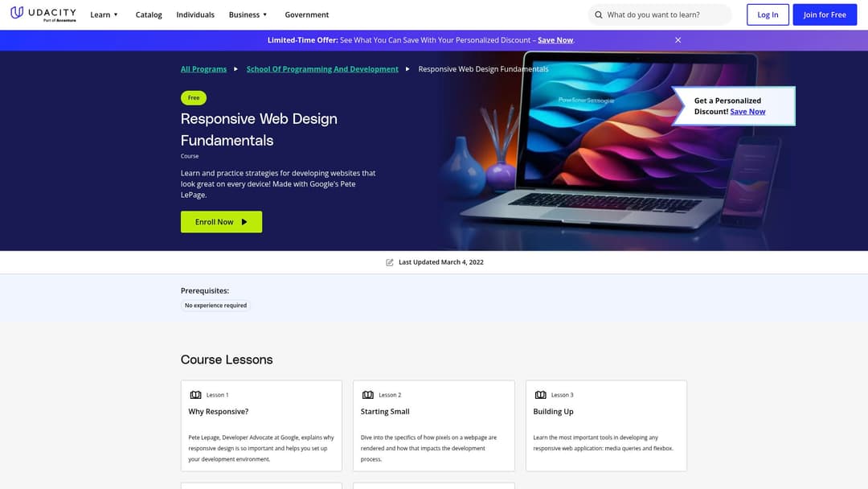Select the Last Updated March 4, 2022 text
868x489 pixels.
[x=441, y=262]
